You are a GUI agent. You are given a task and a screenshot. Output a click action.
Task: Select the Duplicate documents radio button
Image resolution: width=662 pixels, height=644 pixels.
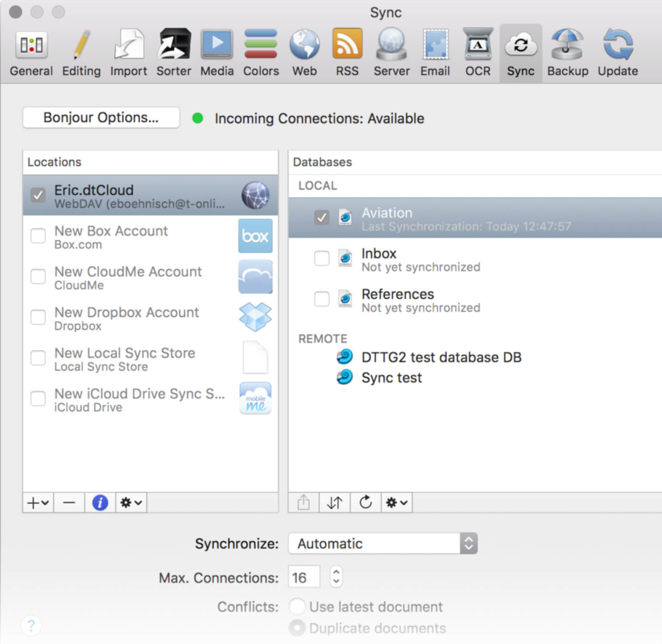pyautogui.click(x=297, y=628)
